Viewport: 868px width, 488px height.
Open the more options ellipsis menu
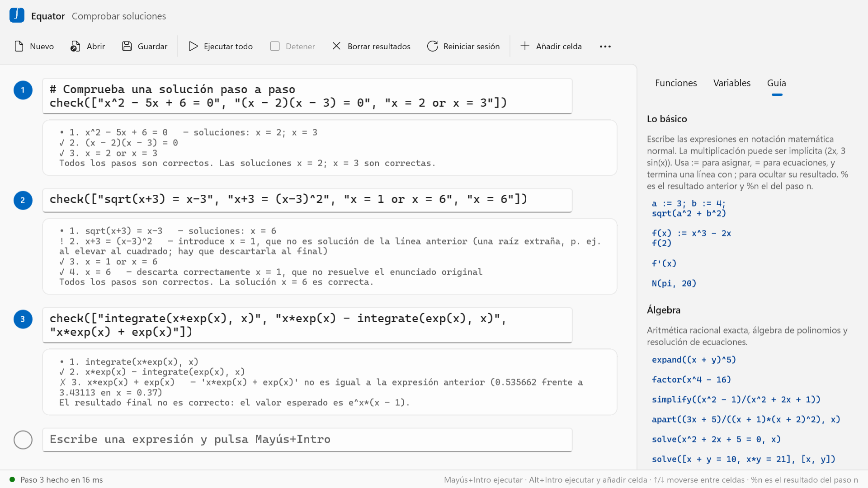(x=605, y=46)
